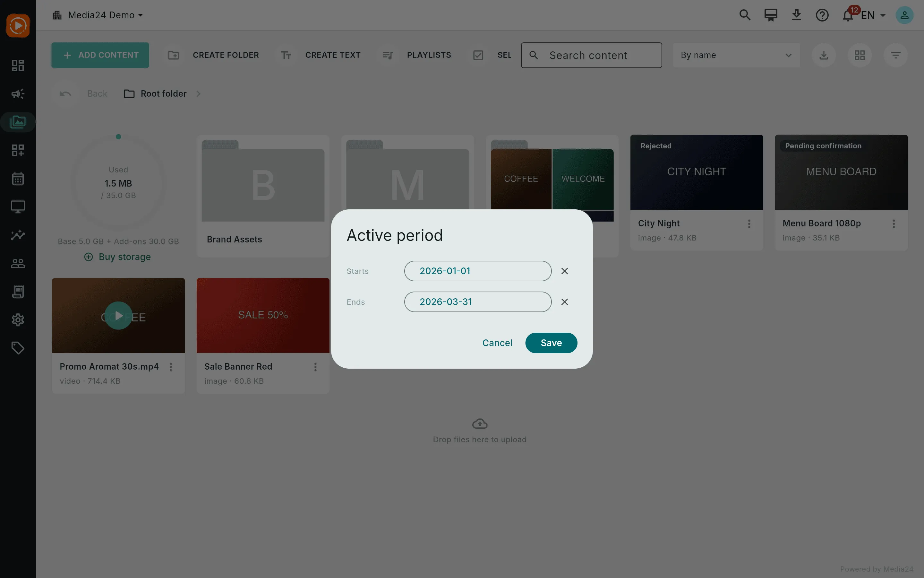Open the analytics chart sidebar icon
924x578 pixels.
pos(18,235)
